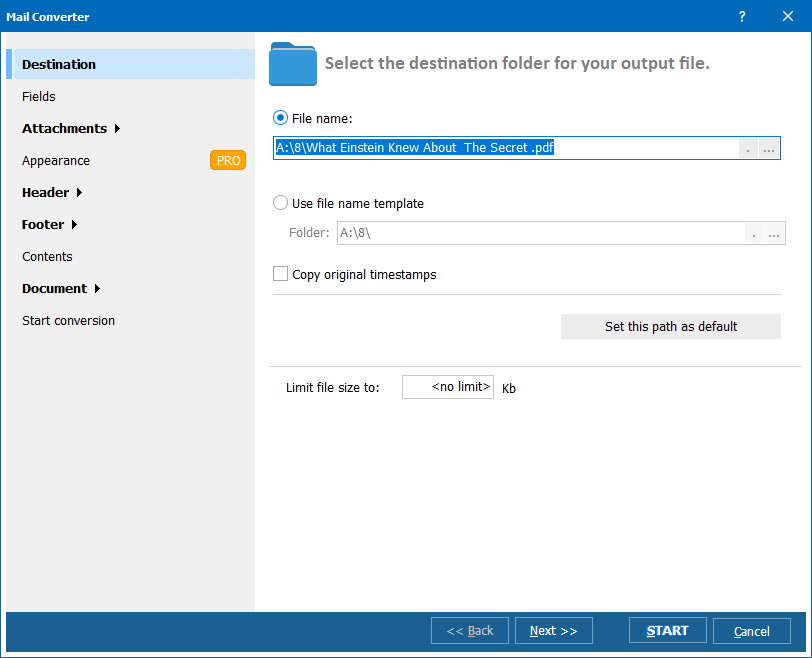Click the help question mark icon

742,17
